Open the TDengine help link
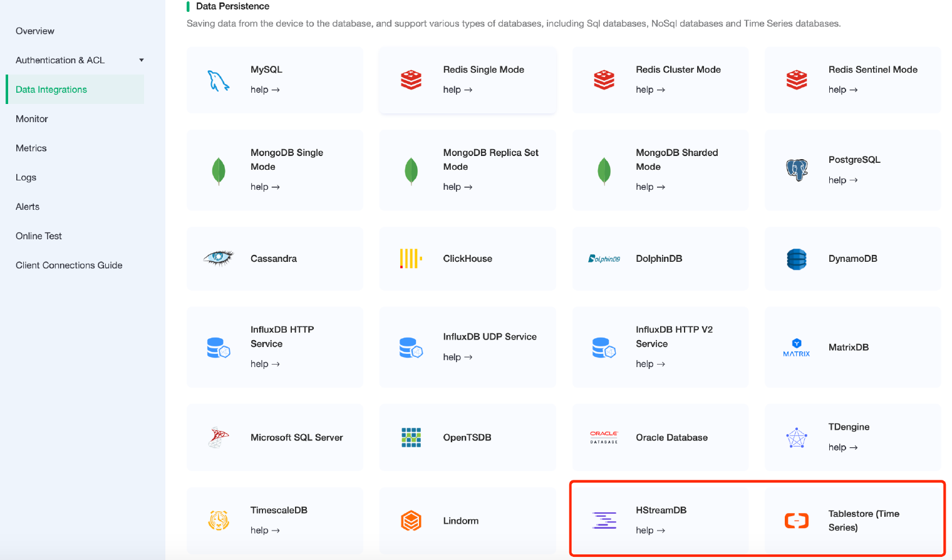The width and height of the screenshot is (952, 560). point(843,447)
